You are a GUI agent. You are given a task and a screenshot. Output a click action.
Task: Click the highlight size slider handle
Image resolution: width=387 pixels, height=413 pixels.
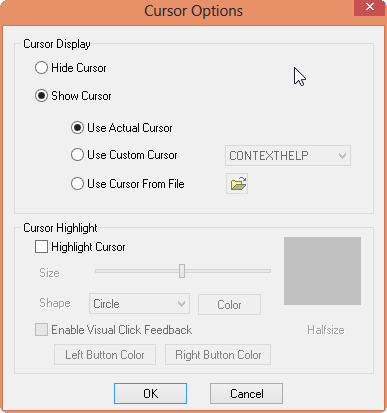coord(182,271)
